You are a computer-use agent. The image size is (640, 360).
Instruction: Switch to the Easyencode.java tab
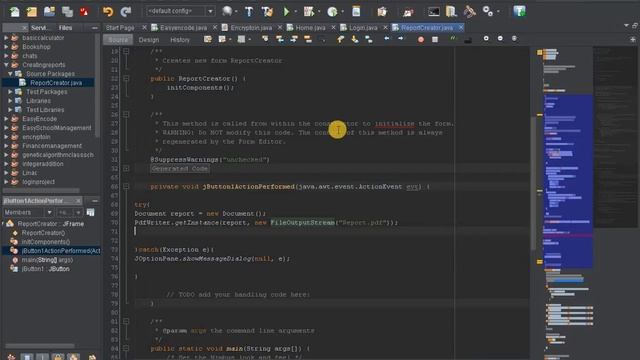click(183, 28)
